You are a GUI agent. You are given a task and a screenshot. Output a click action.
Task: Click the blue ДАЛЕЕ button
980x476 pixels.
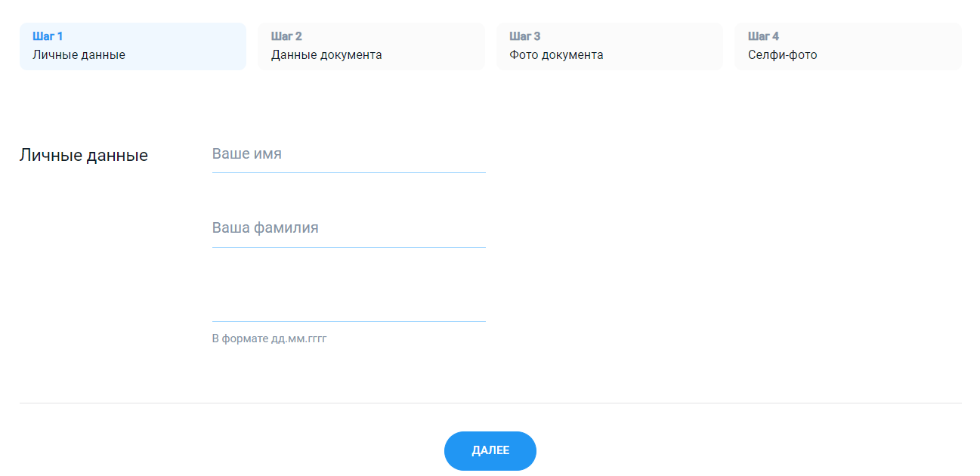pos(490,451)
